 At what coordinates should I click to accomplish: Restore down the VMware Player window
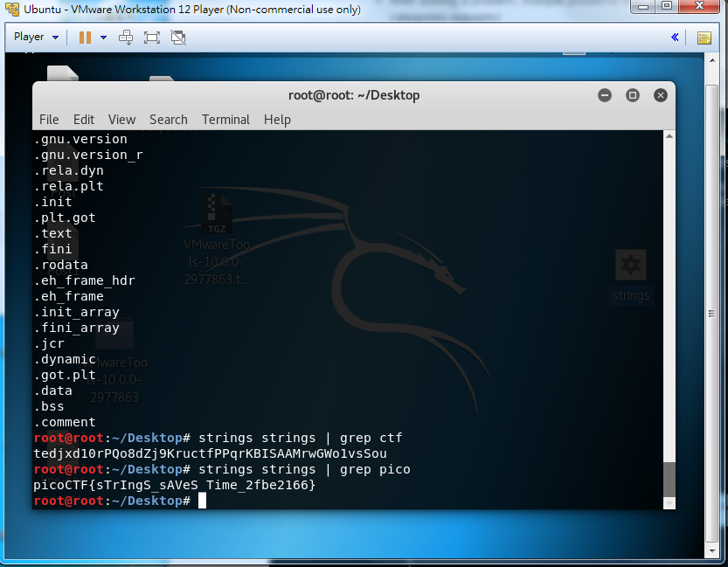click(x=667, y=6)
